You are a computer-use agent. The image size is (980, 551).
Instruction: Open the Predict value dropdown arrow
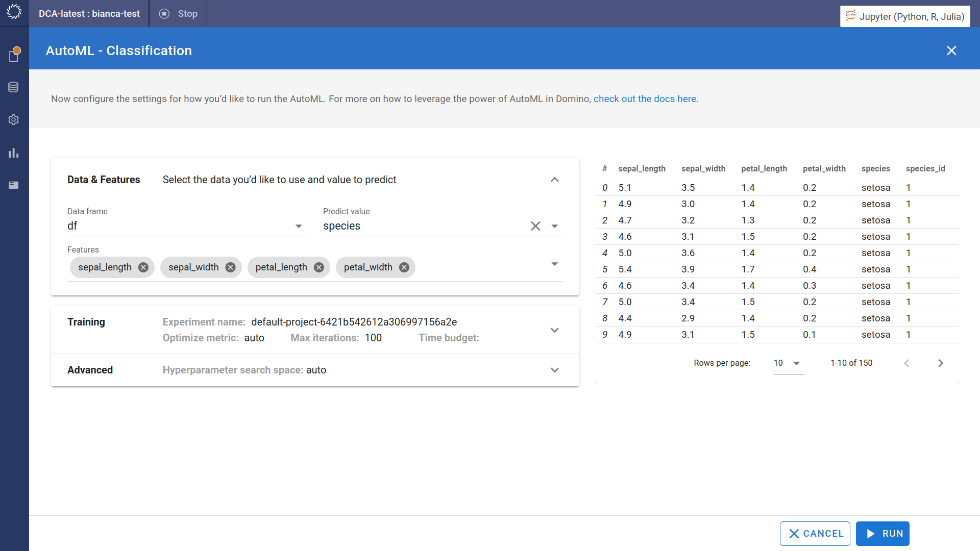555,226
